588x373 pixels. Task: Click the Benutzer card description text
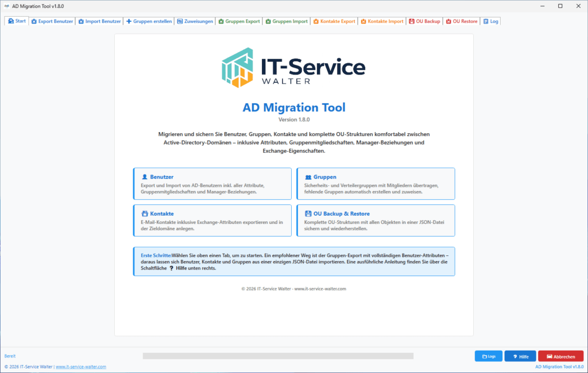tap(203, 189)
